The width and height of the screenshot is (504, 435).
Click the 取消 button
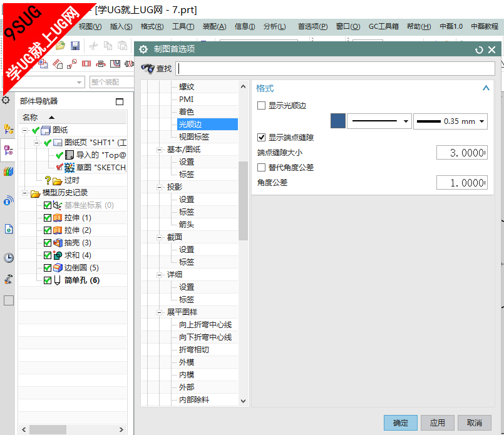(x=475, y=422)
